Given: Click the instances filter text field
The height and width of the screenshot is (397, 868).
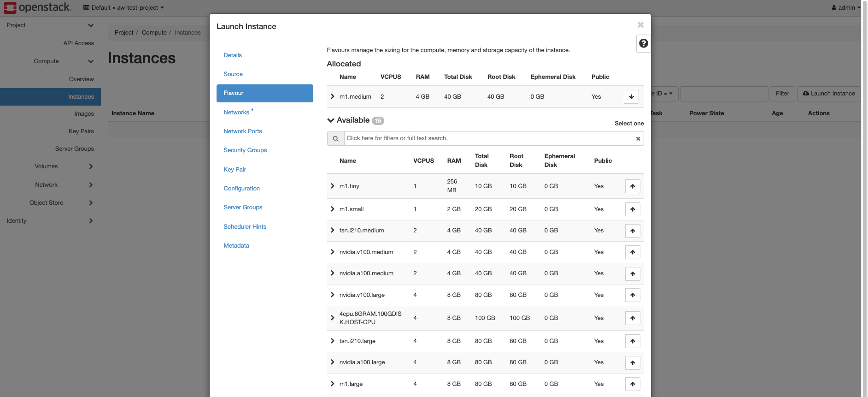Looking at the screenshot, I should [x=724, y=94].
